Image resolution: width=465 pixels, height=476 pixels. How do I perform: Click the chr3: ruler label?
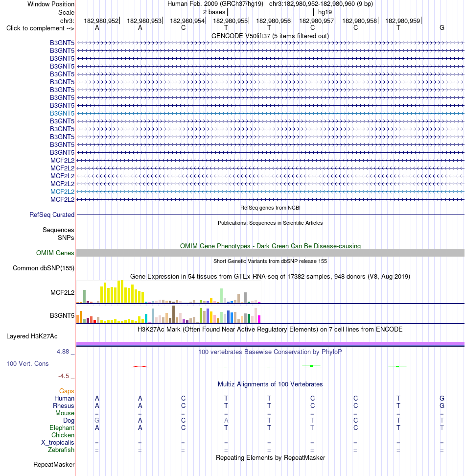[67, 21]
